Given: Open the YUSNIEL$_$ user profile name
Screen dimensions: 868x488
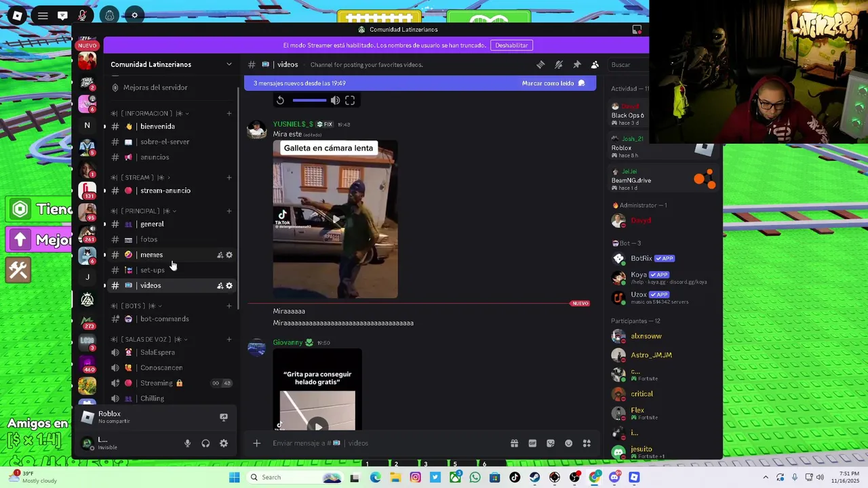Looking at the screenshot, I should point(293,124).
